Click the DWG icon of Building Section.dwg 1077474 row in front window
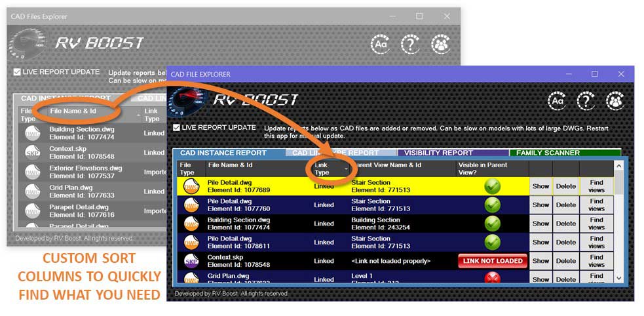This screenshot has height=316, width=644. point(191,224)
